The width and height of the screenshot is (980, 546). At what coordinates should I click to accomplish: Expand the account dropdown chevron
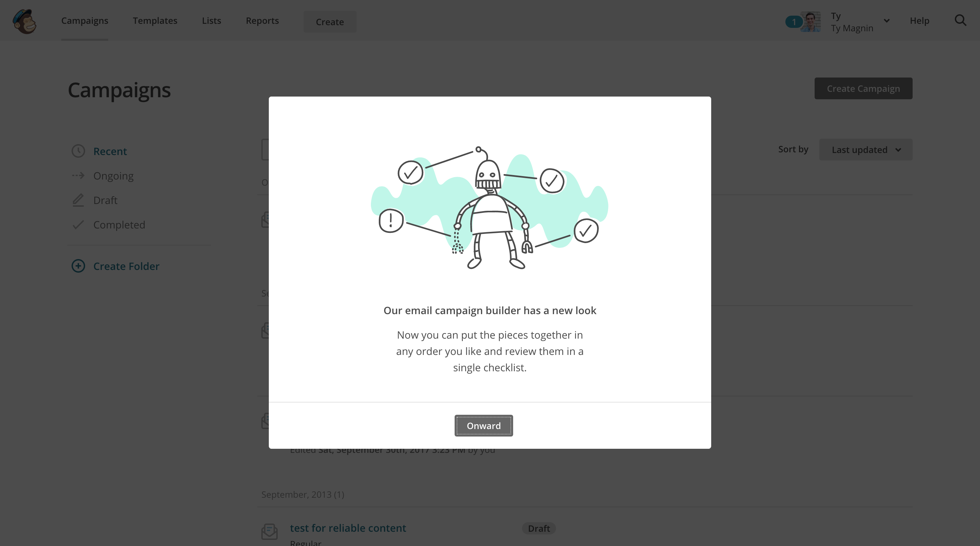click(x=887, y=21)
